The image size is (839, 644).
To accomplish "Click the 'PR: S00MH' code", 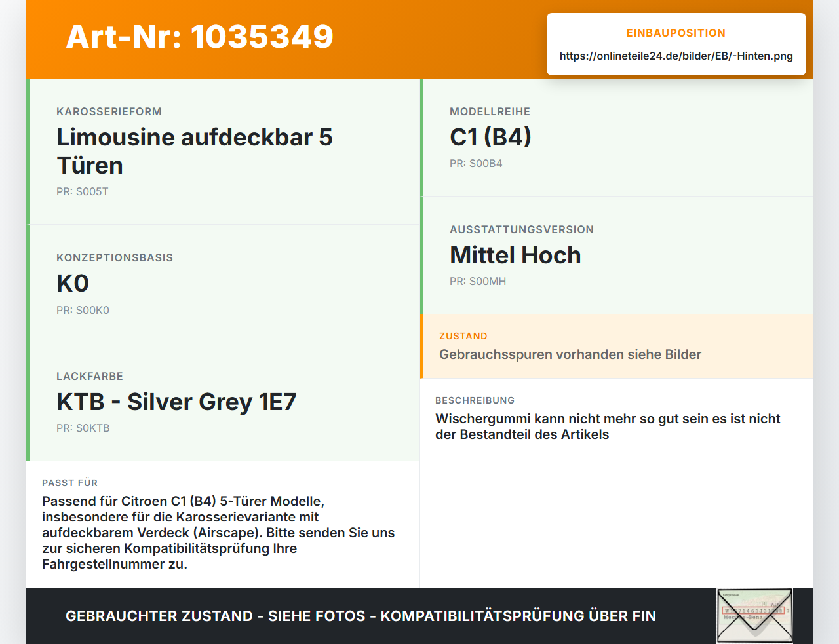I will [x=478, y=282].
